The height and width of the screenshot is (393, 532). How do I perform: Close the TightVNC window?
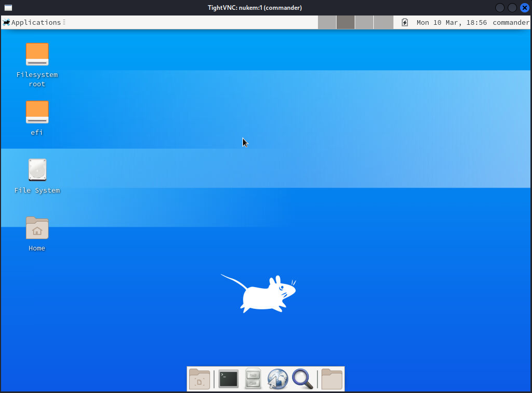525,7
